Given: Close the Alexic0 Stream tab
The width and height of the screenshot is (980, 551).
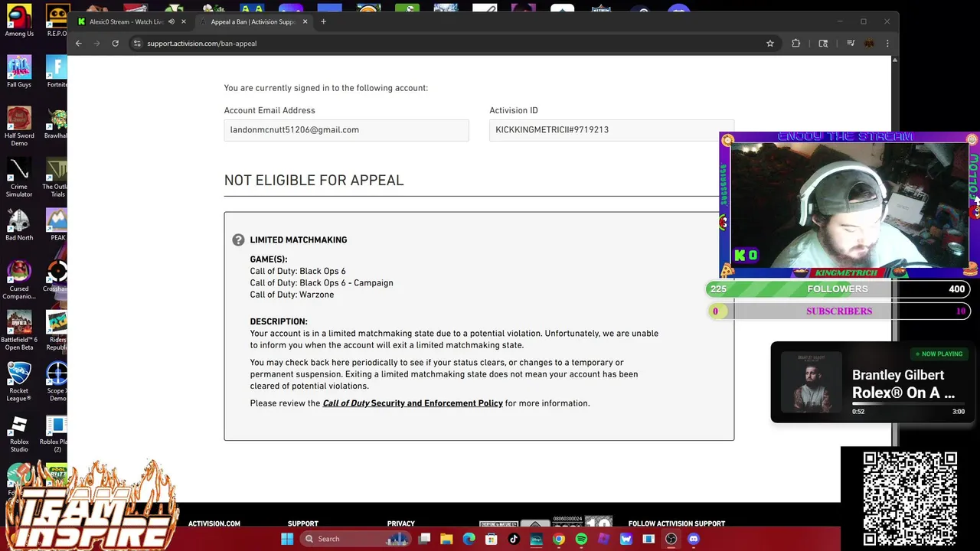Looking at the screenshot, I should (x=184, y=21).
